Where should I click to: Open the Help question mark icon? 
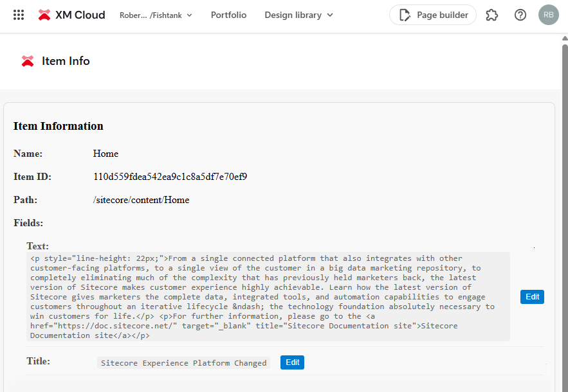click(x=520, y=15)
